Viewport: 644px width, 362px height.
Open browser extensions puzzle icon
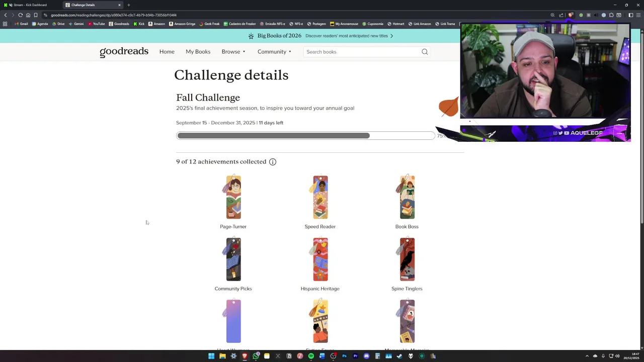(611, 15)
